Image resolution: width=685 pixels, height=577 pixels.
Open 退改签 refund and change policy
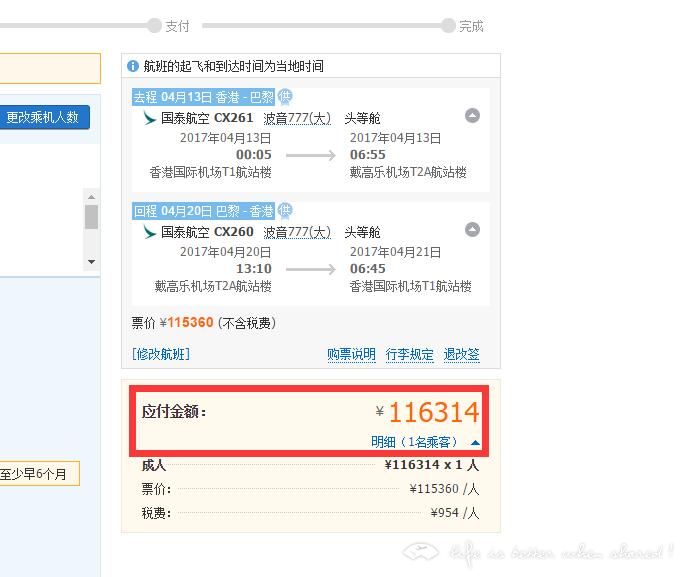[462, 354]
